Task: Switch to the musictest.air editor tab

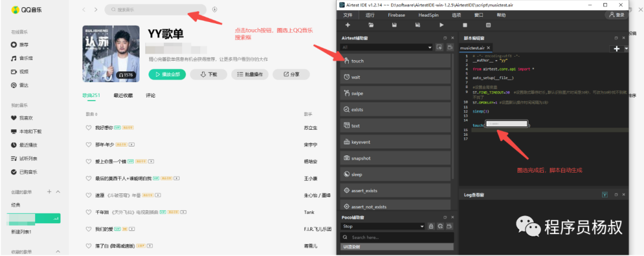Action: point(472,48)
